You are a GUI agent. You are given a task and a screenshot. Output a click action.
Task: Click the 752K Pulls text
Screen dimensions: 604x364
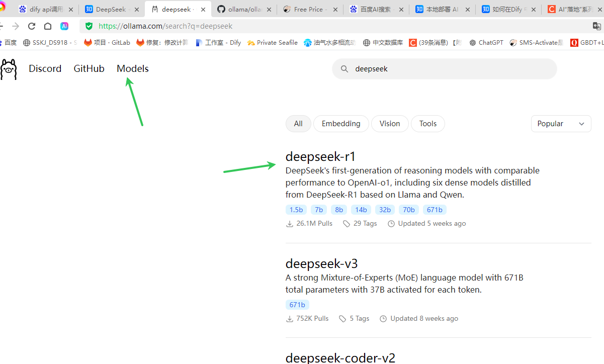(312, 319)
